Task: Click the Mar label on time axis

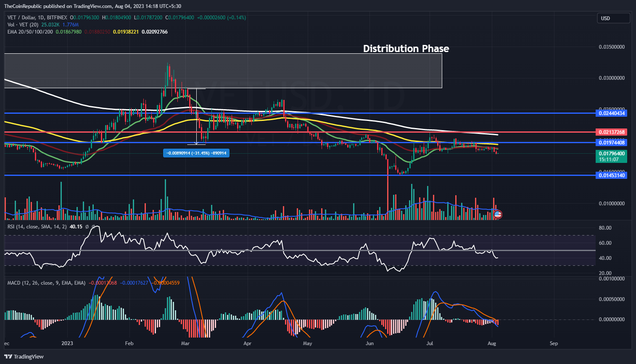Action: coord(185,343)
